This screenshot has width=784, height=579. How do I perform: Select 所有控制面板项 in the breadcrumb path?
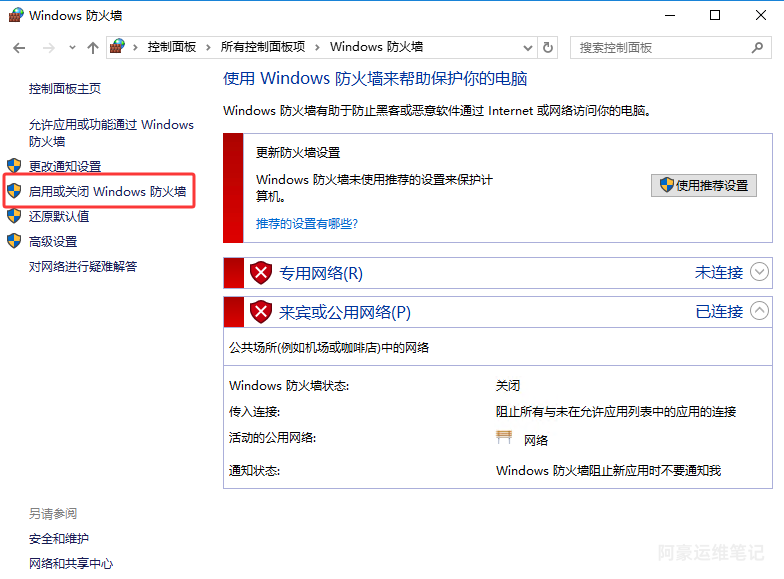tap(262, 47)
